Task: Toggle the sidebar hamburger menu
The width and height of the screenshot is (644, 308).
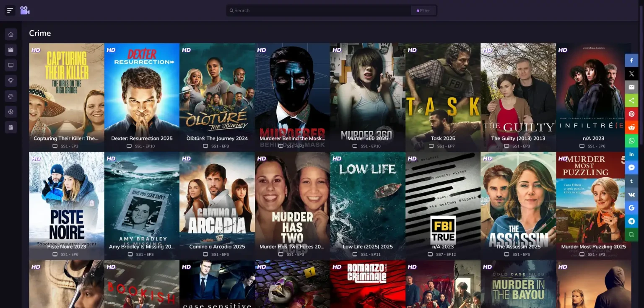Action: coord(10,10)
